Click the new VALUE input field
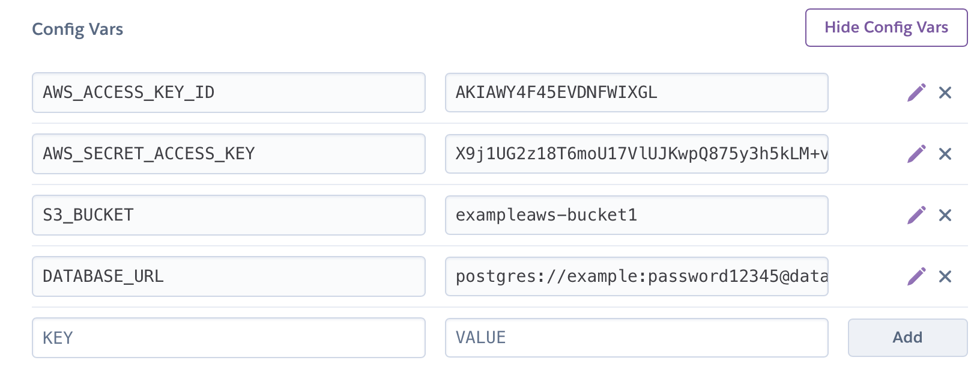980x375 pixels. coord(637,338)
